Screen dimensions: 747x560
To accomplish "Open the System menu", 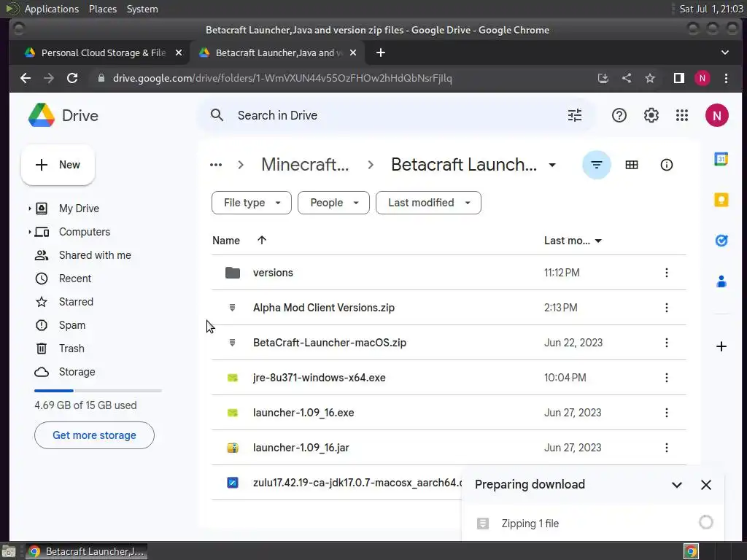I will (x=142, y=9).
